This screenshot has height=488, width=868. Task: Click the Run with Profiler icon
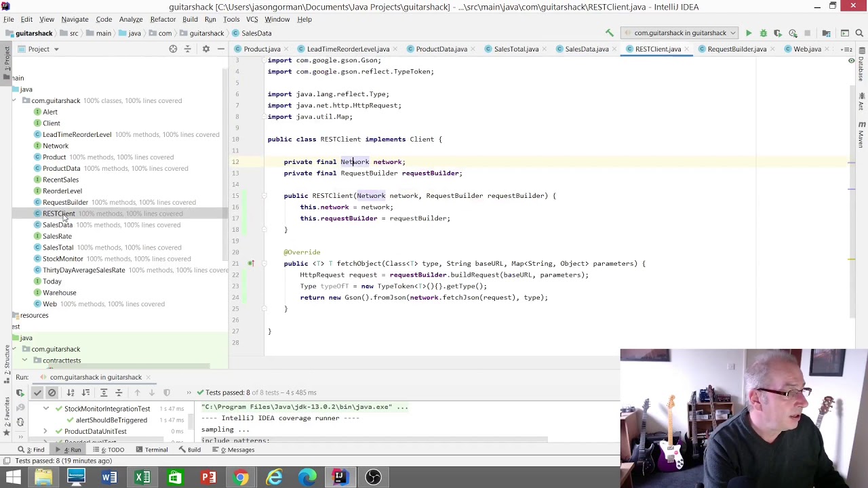793,33
